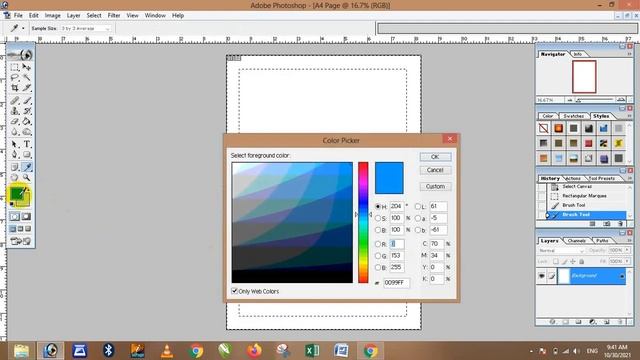Click the Rectangular Marquee history state
Image resolution: width=640 pixels, height=360 pixels.
coord(584,196)
